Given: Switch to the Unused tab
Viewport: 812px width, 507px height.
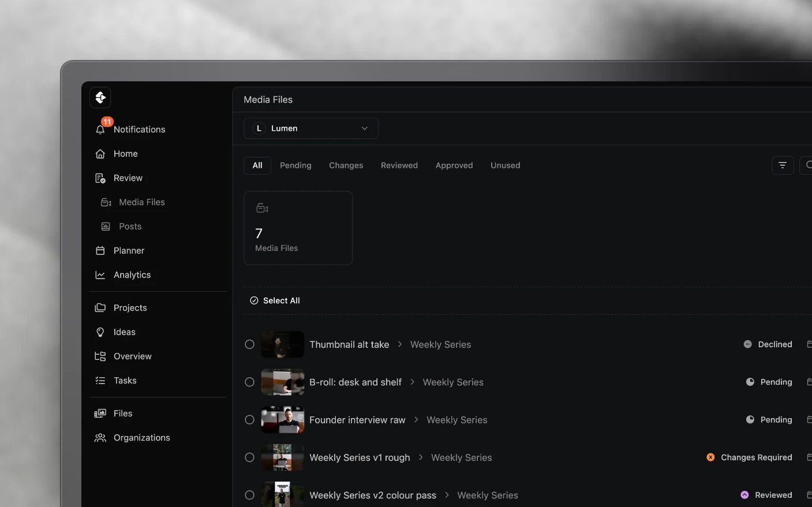Looking at the screenshot, I should click(506, 166).
